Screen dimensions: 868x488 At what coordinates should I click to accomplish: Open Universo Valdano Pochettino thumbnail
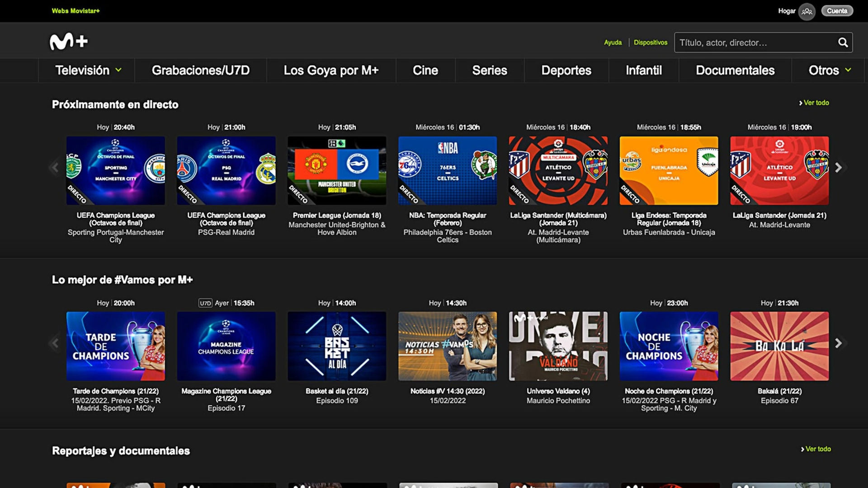coord(558,346)
